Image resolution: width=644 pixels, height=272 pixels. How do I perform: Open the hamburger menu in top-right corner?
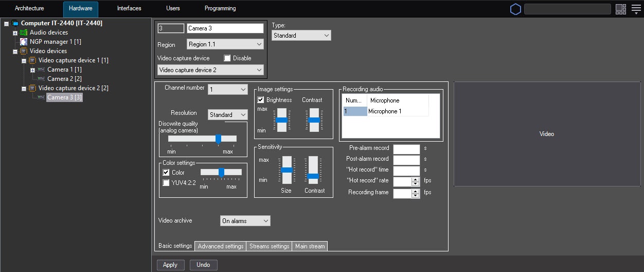pyautogui.click(x=636, y=9)
